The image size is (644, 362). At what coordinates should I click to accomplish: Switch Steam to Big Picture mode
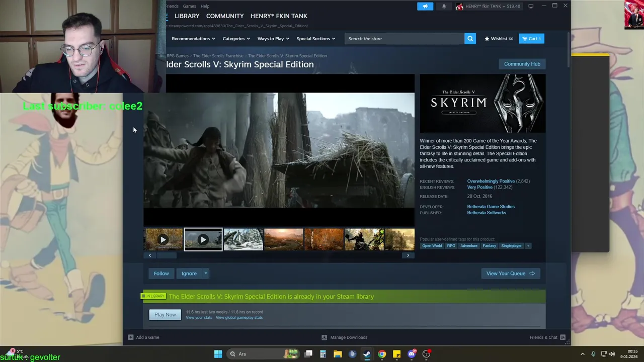point(531,6)
